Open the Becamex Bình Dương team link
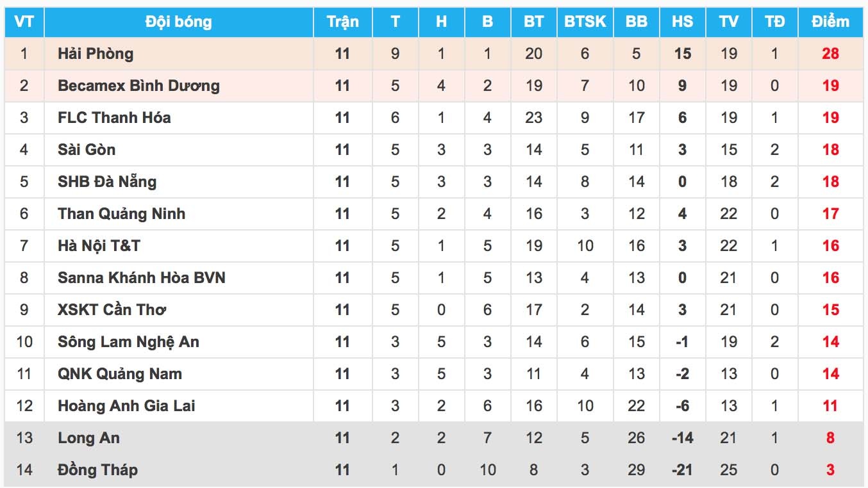This screenshot has height=488, width=868. point(138,86)
